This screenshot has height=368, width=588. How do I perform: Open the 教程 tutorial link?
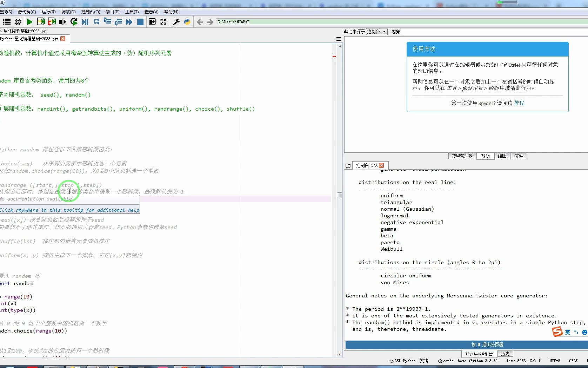pos(519,103)
